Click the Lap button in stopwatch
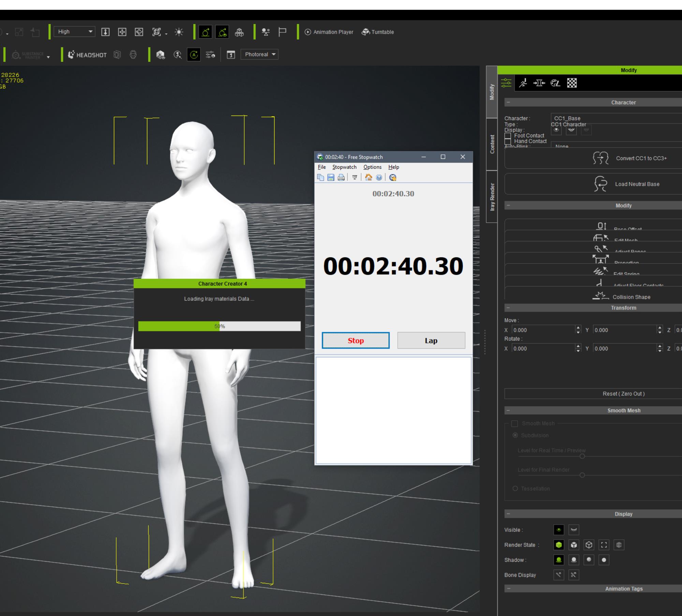The height and width of the screenshot is (616, 682). tap(431, 341)
